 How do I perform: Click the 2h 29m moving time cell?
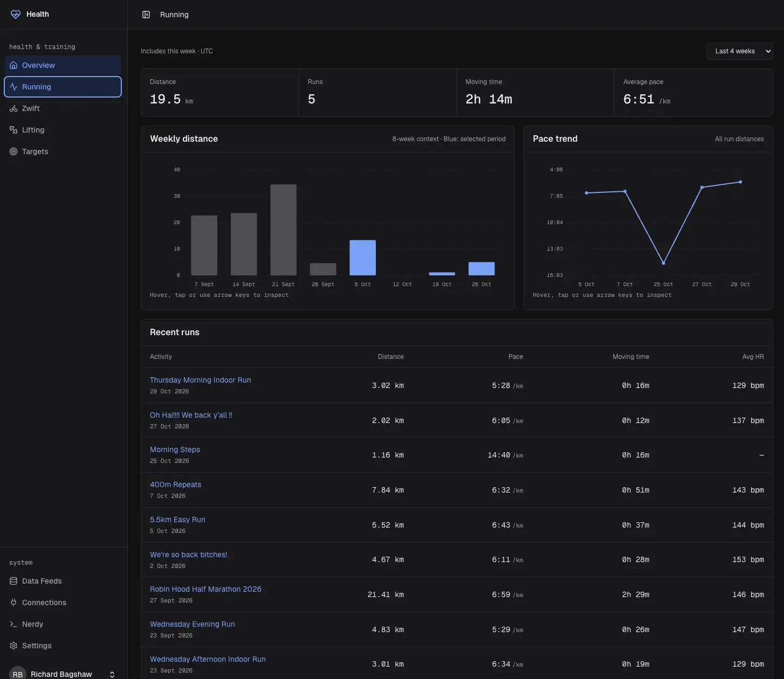(636, 595)
